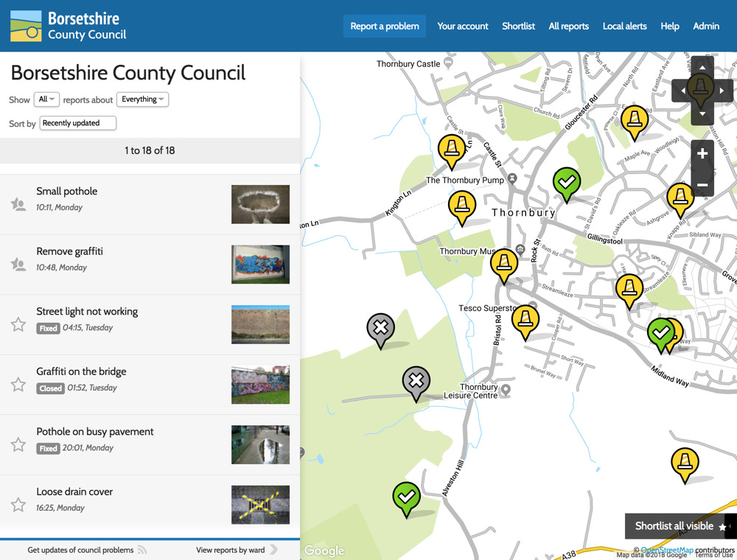The image size is (737, 560).
Task: Click the Borsetshire County Council logo
Action: 67,25
